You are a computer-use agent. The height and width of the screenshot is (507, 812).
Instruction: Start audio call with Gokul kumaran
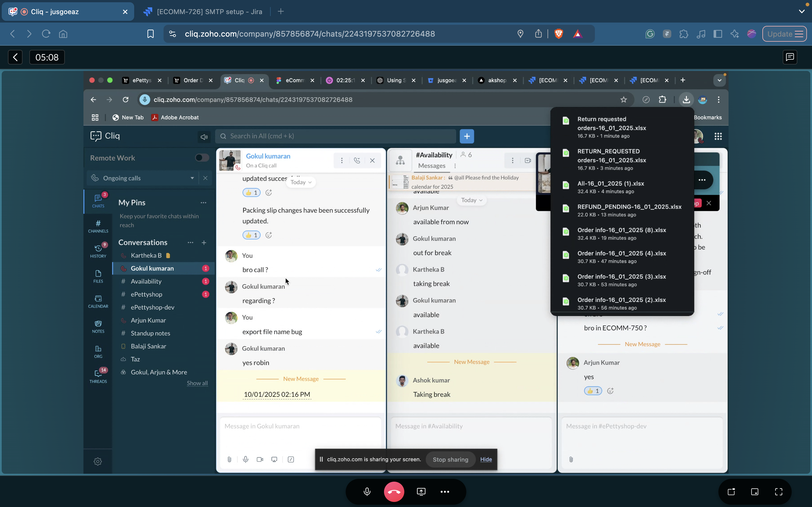tap(357, 161)
